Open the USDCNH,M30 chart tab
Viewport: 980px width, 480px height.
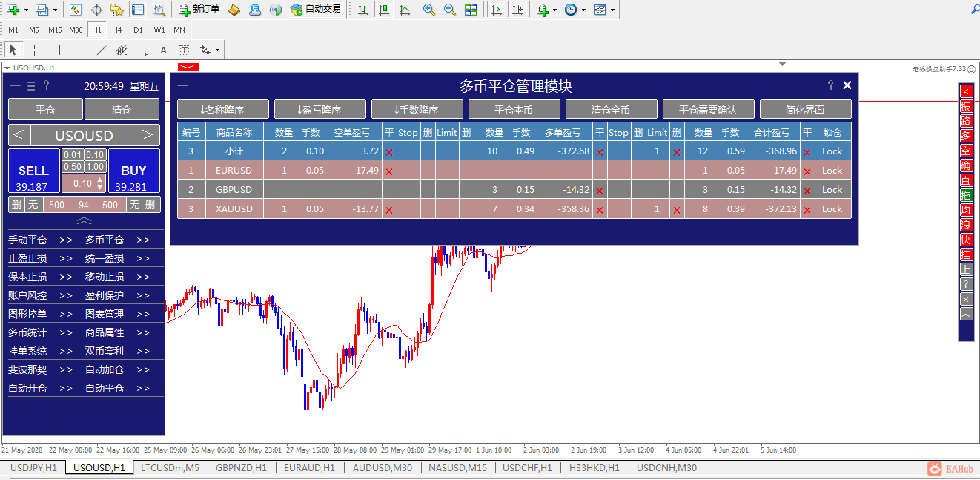point(666,468)
